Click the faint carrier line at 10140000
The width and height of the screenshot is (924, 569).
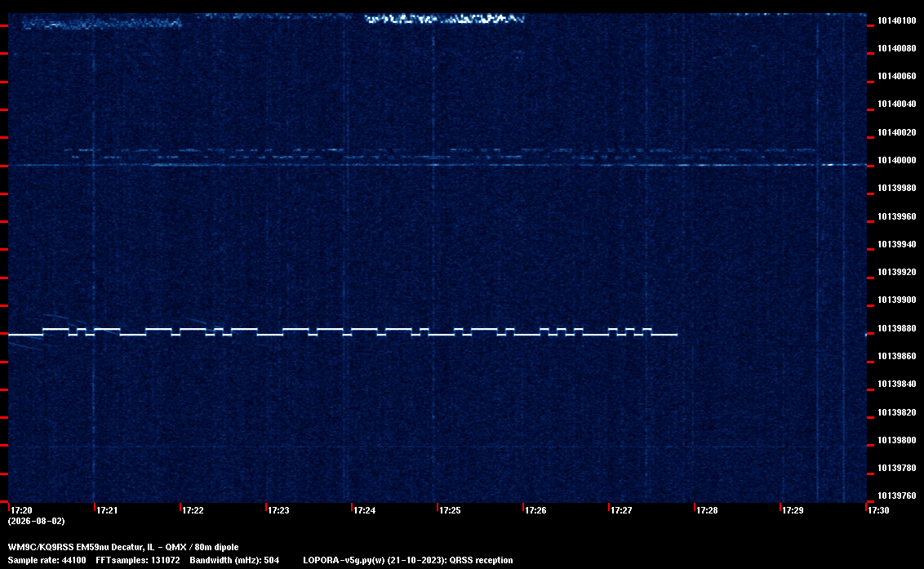[438, 165]
